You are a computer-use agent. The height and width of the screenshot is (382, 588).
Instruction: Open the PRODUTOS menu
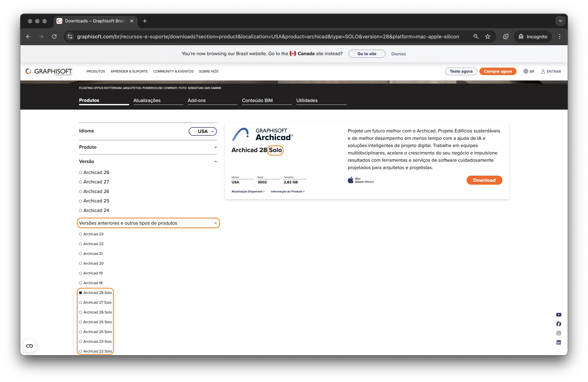[96, 71]
